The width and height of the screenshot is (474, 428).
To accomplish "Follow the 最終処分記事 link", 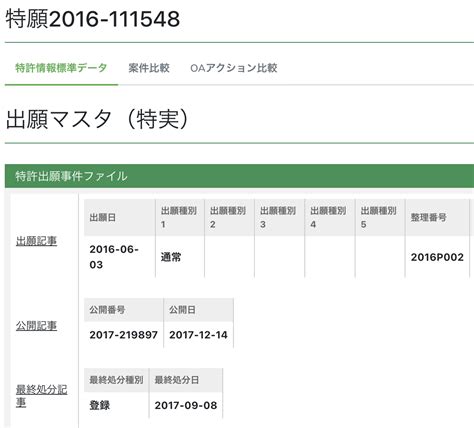I will coord(42,396).
